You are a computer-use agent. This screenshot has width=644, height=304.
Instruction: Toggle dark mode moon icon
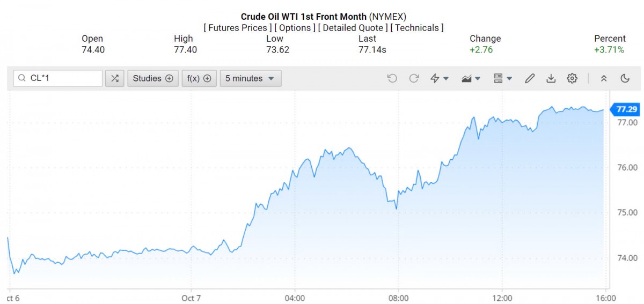pos(625,78)
